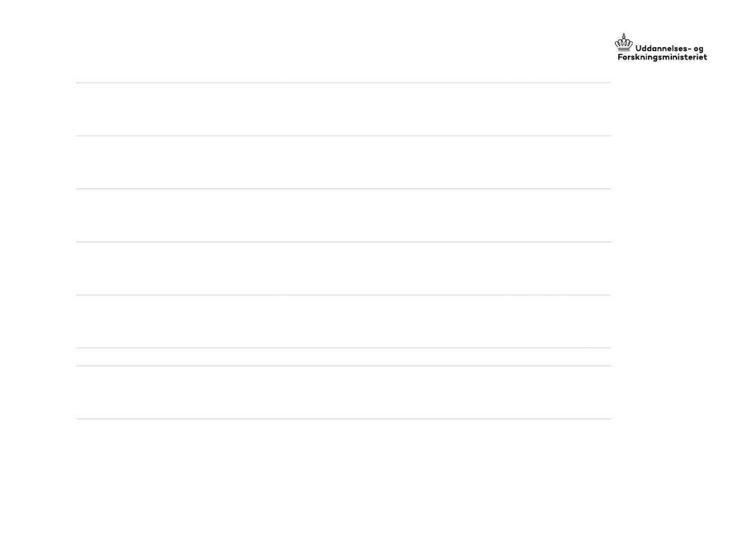756x535 pixels.
Task: Click the word og in the logo
Action: tap(698, 50)
